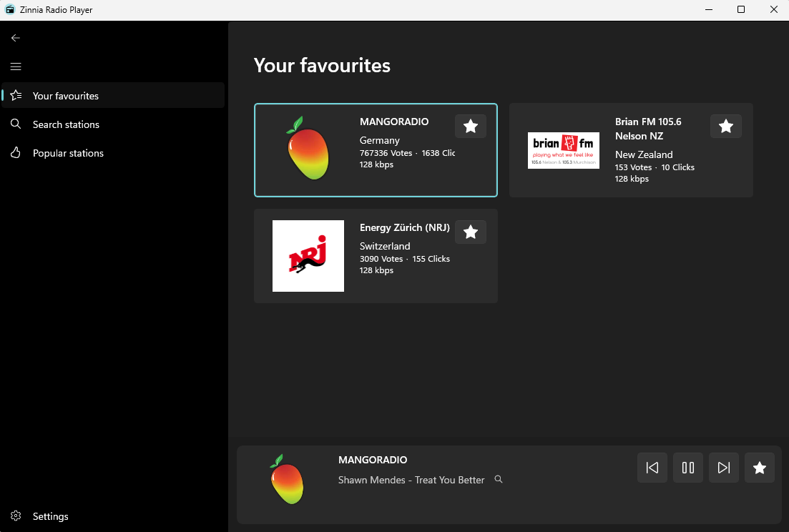The height and width of the screenshot is (532, 789).
Task: Select Your favourites in sidebar
Action: [66, 96]
